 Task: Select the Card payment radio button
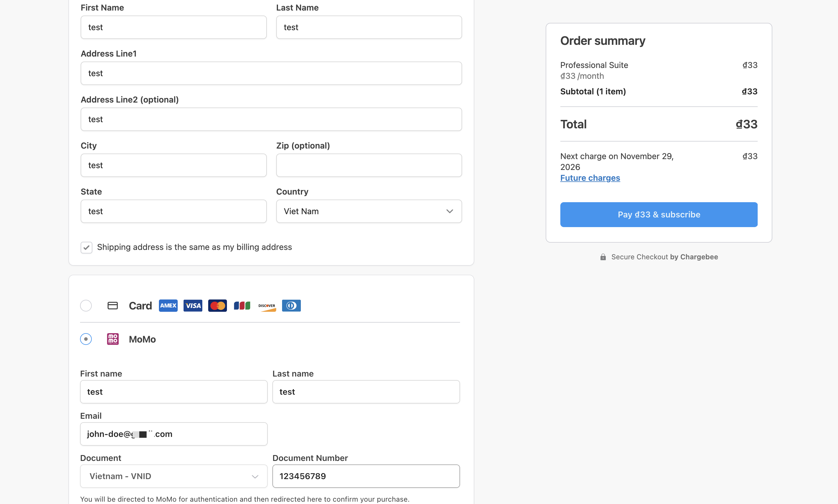click(x=86, y=306)
